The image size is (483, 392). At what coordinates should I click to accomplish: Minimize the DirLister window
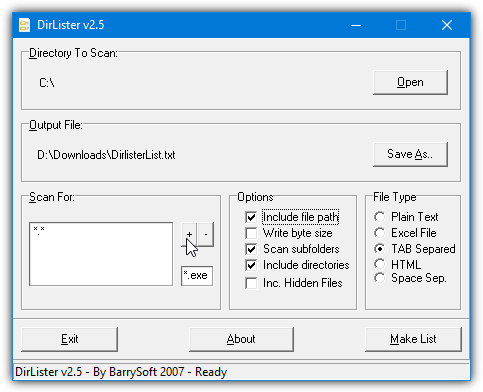[356, 25]
